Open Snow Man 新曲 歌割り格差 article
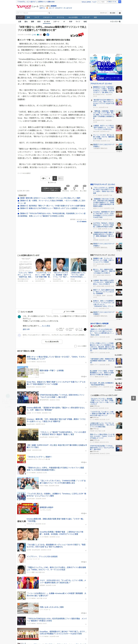The image size is (138, 644). (x=56, y=383)
